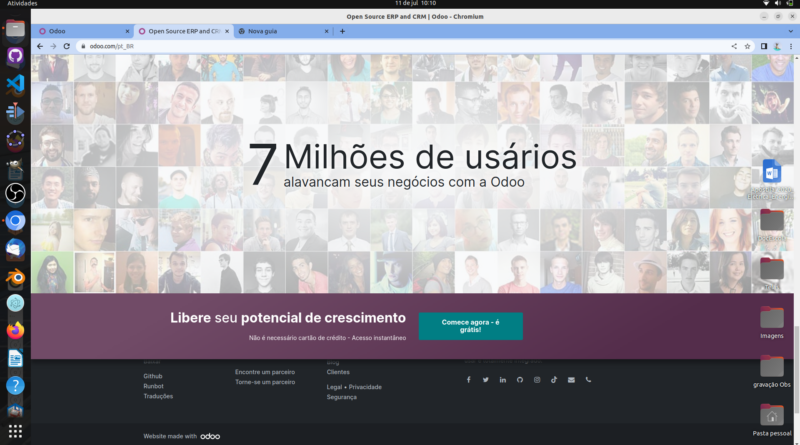The image size is (800, 445).
Task: Close the first Odoo tab
Action: 127,31
